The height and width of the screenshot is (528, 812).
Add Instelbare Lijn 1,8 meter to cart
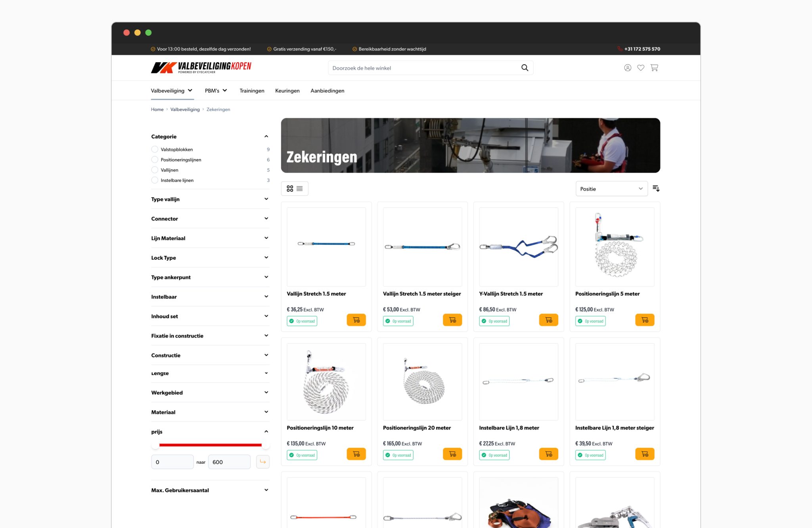(x=549, y=454)
